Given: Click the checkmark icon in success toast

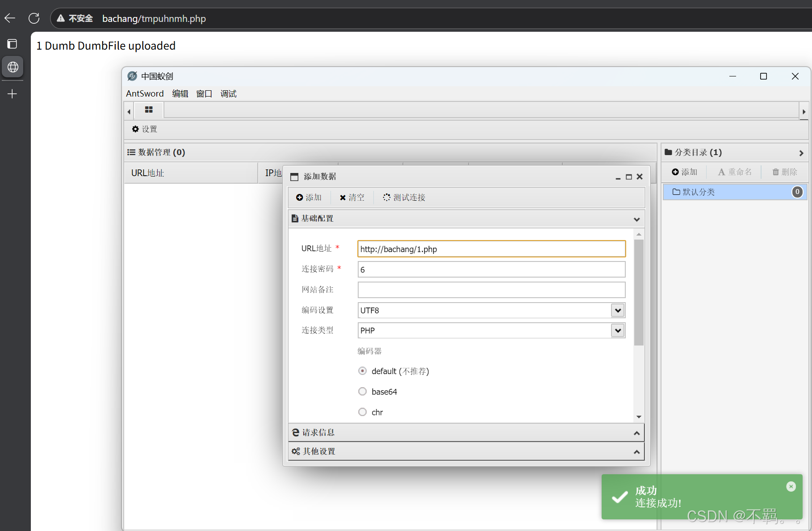Looking at the screenshot, I should click(x=619, y=497).
